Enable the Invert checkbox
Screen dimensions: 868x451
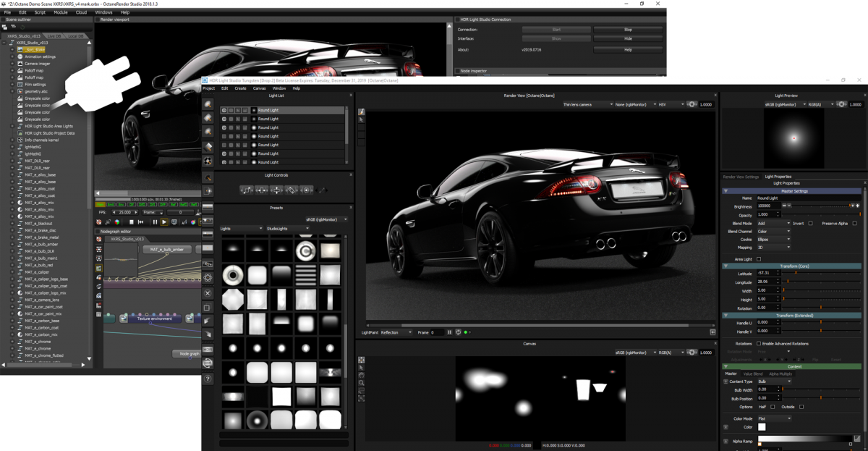[x=810, y=224]
